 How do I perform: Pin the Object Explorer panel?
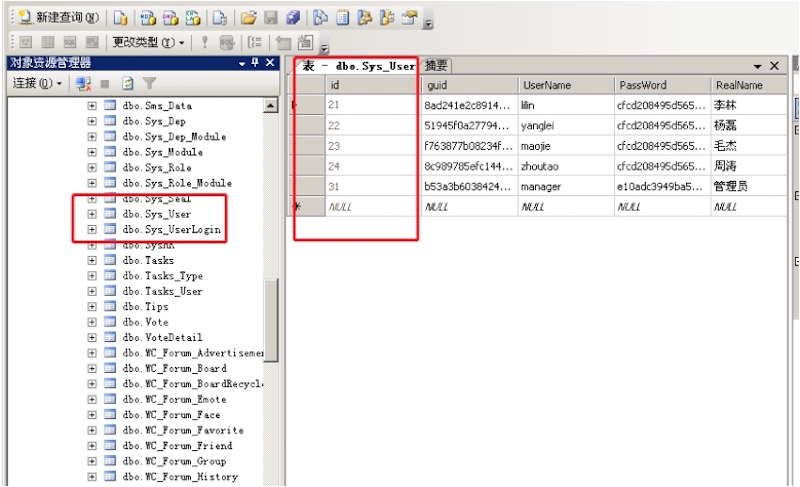(x=255, y=63)
